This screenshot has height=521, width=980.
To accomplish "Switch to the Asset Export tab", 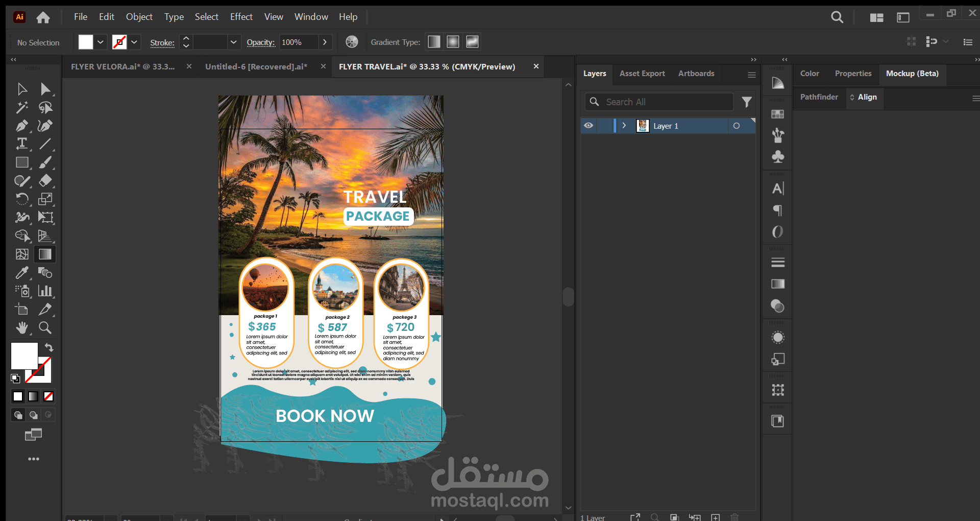I will point(642,74).
